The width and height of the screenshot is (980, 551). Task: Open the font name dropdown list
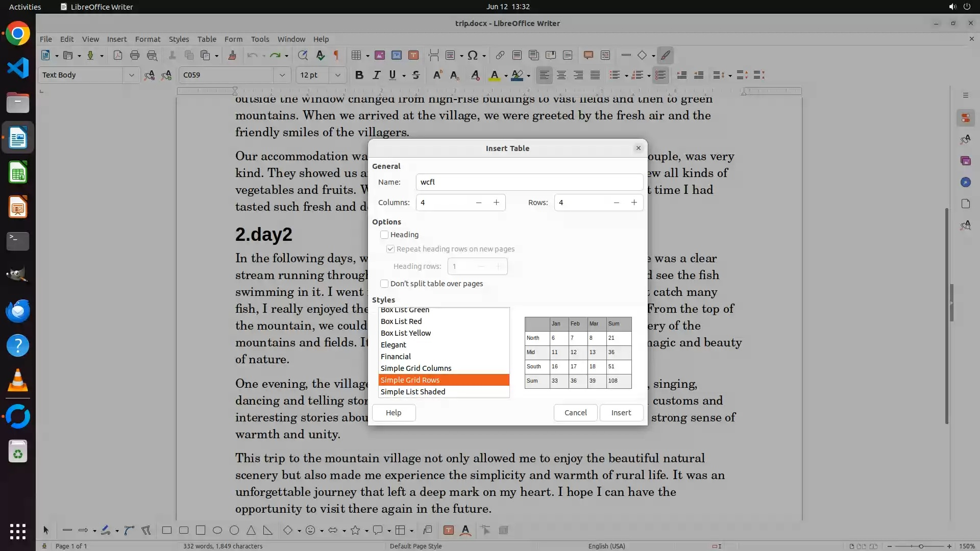282,75
